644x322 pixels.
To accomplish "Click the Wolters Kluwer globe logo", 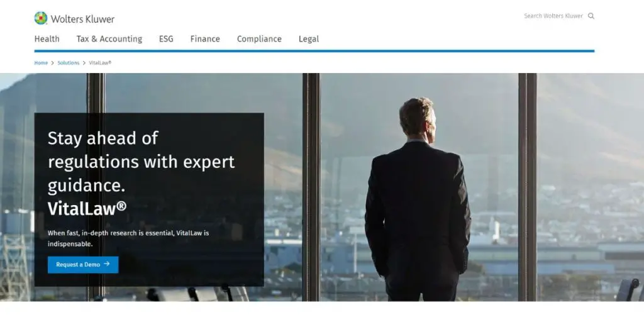I will [41, 18].
